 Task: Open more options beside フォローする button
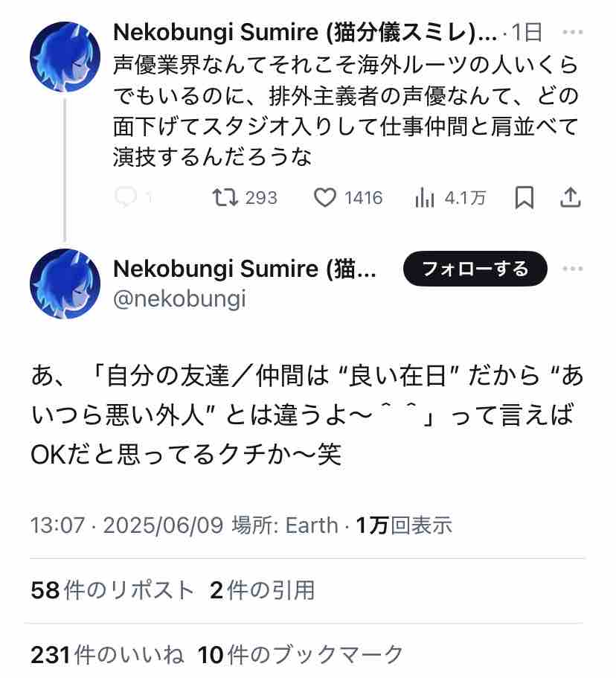click(x=573, y=269)
